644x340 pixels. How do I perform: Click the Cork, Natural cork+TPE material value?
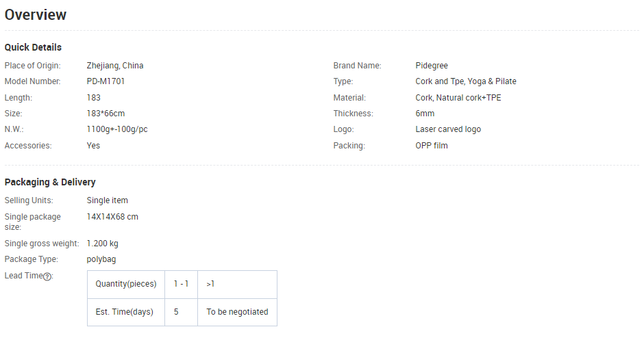pyautogui.click(x=458, y=98)
